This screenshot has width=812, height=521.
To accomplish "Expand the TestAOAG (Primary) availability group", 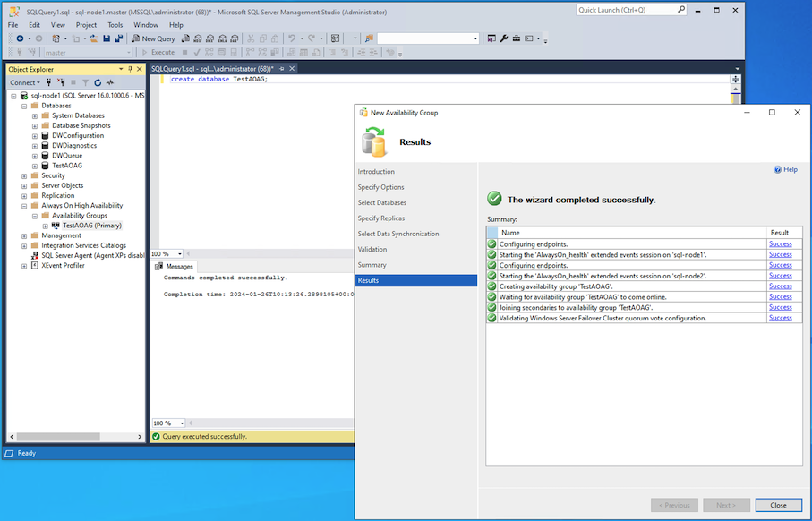I will (45, 226).
